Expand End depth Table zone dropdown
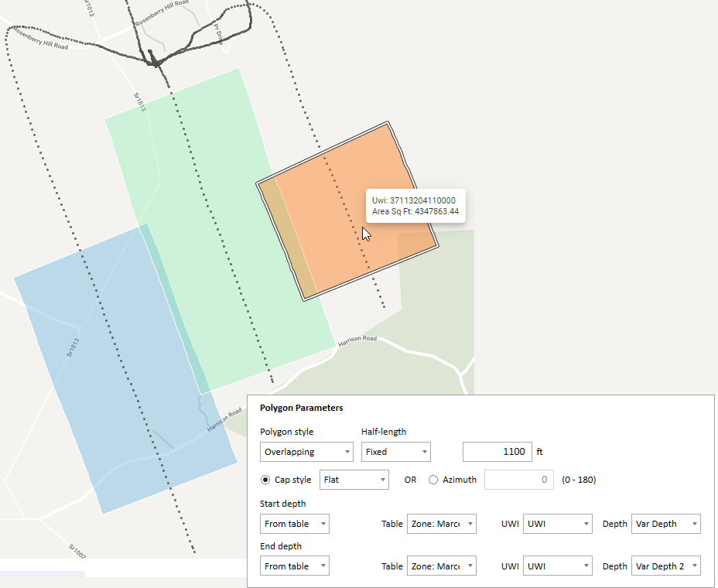Image resolution: width=718 pixels, height=588 pixels. point(442,566)
